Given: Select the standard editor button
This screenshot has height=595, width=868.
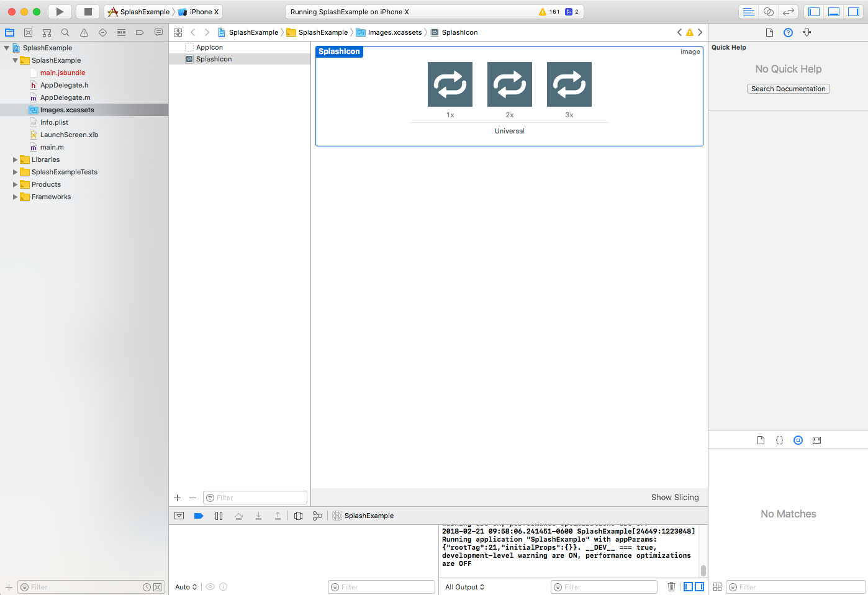Looking at the screenshot, I should click(x=749, y=12).
